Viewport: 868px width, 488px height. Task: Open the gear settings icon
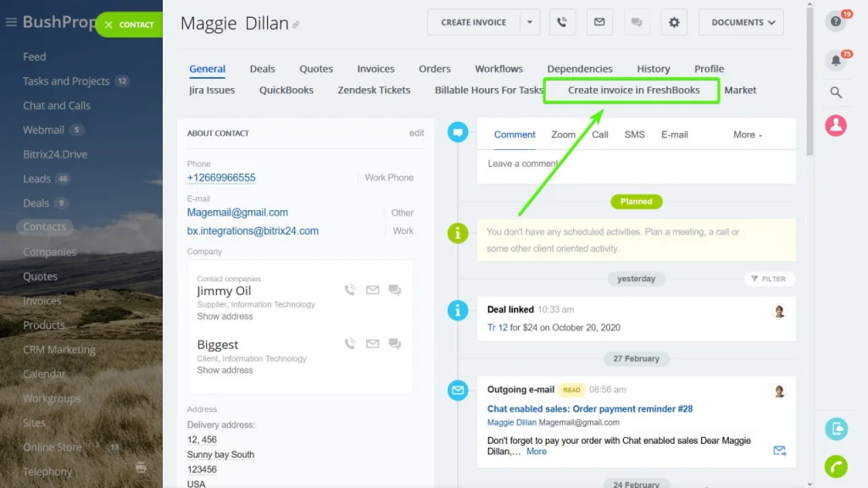click(674, 23)
